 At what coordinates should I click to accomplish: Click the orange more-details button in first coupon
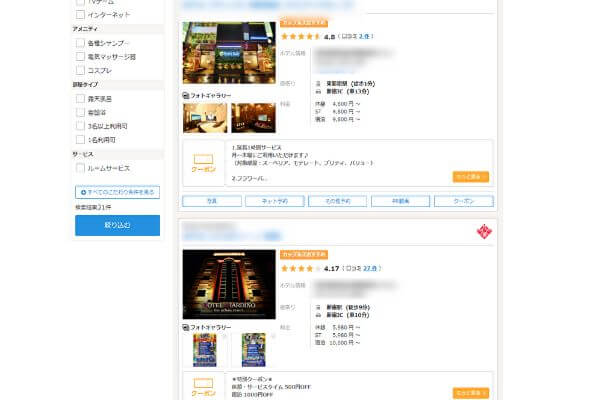point(470,176)
